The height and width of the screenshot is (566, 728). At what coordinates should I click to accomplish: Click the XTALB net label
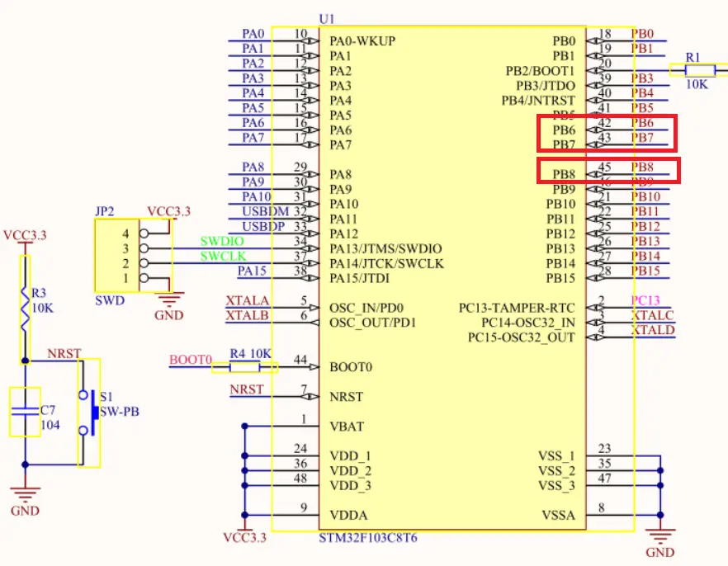248,315
